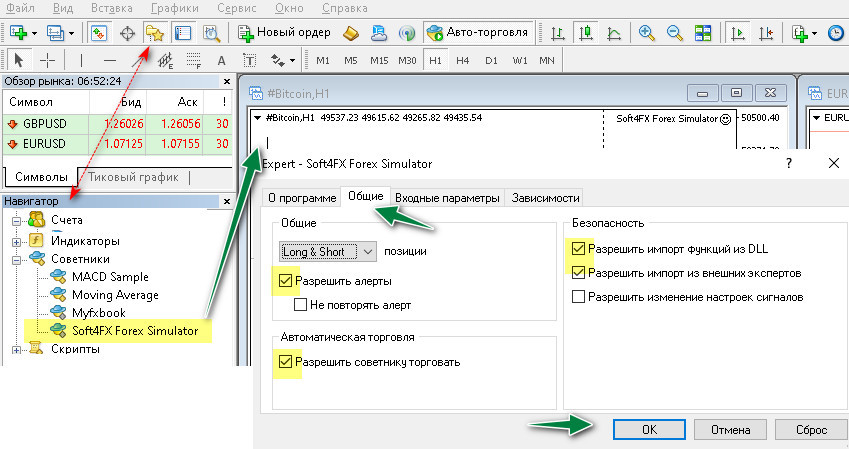Switch to the Зависимости tab
Viewport: 849px width, 449px height.
click(x=545, y=198)
